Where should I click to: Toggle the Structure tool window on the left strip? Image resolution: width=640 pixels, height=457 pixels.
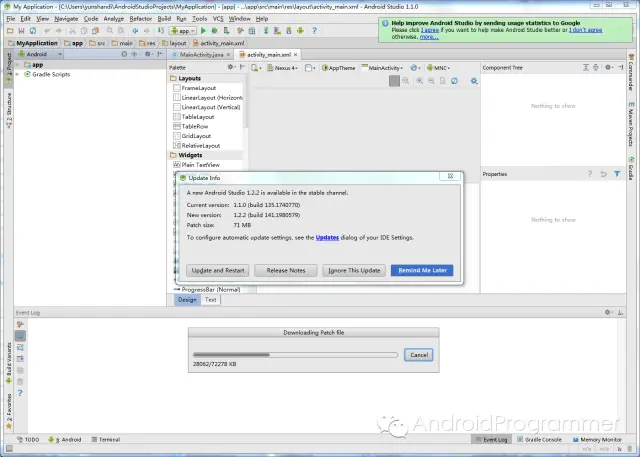point(9,110)
